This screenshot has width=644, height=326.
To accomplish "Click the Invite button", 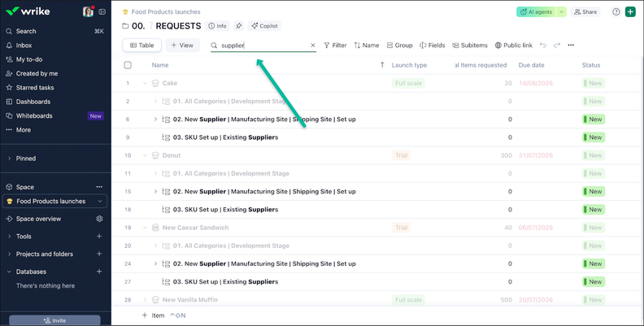I will tap(54, 320).
